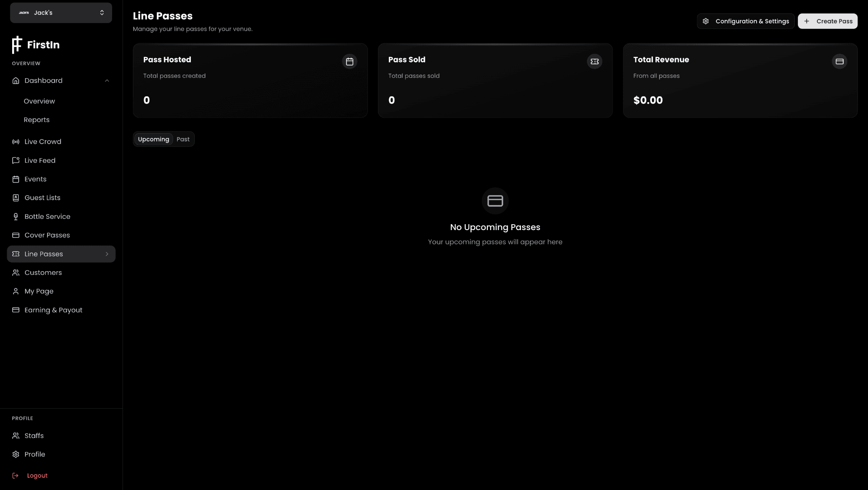
Task: Click the ticket icon on Pass Sold card
Action: pyautogui.click(x=594, y=61)
